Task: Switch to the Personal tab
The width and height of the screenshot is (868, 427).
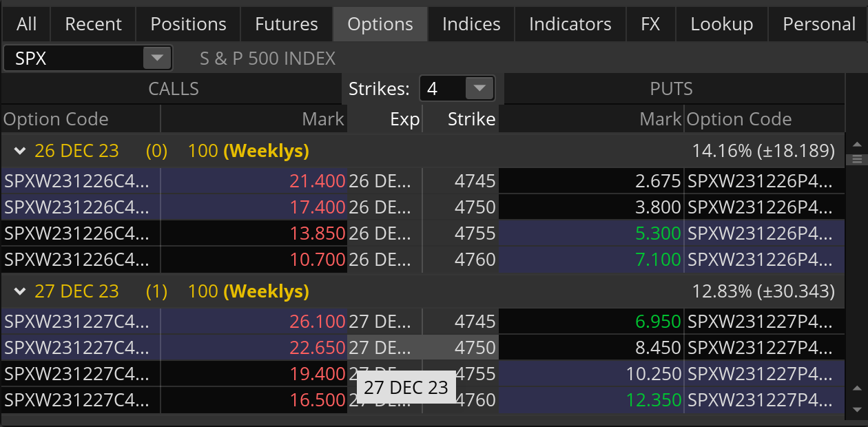Action: pyautogui.click(x=819, y=24)
